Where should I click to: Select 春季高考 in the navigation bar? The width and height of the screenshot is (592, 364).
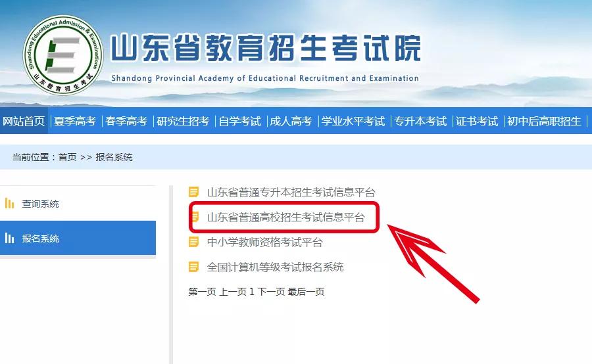(126, 121)
